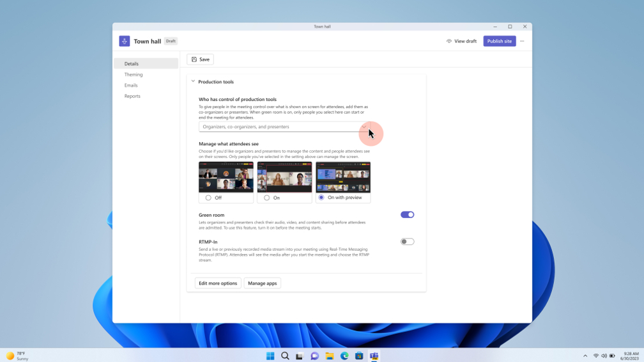Screen dimensions: 644x362
Task: Open Task View on the taskbar
Action: pyautogui.click(x=300, y=356)
